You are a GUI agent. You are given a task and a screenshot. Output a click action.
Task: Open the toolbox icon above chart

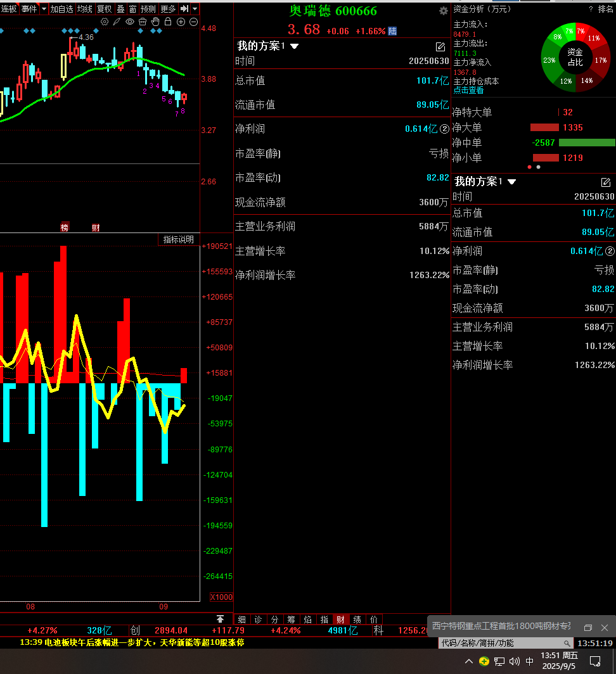tap(143, 22)
